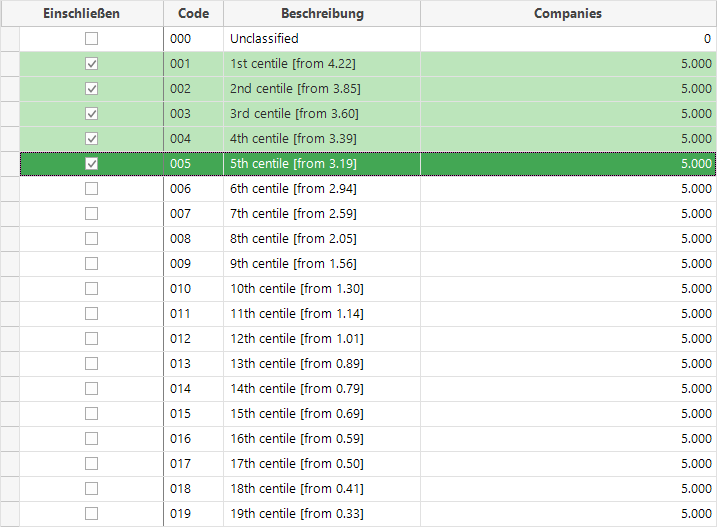Select '6th centile [from 2.94]' cell
This screenshot has width=717, height=527.
click(x=322, y=188)
